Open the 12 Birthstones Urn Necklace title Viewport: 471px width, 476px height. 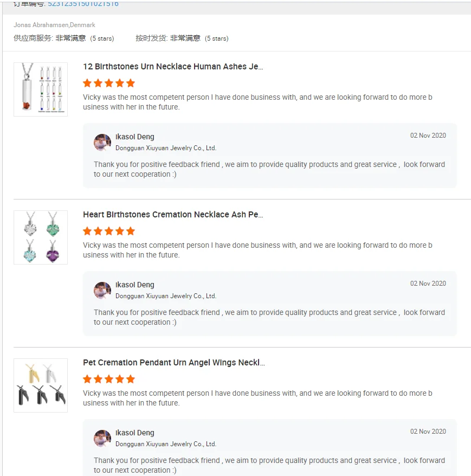173,67
